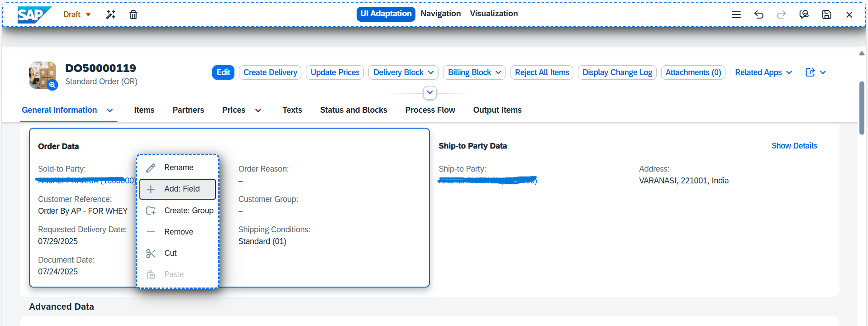Click the magic wand activate icon
Screen dimensions: 868x326
pos(111,14)
